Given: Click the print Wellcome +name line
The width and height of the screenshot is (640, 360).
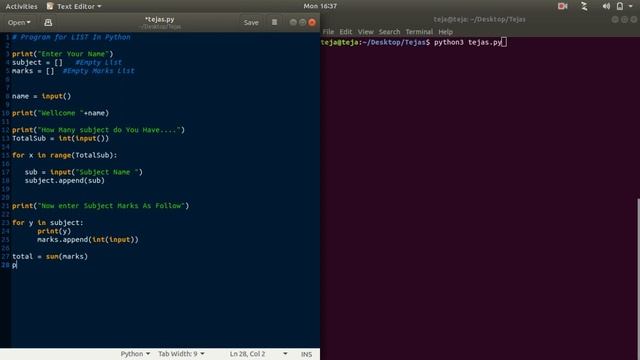Looking at the screenshot, I should click(60, 113).
